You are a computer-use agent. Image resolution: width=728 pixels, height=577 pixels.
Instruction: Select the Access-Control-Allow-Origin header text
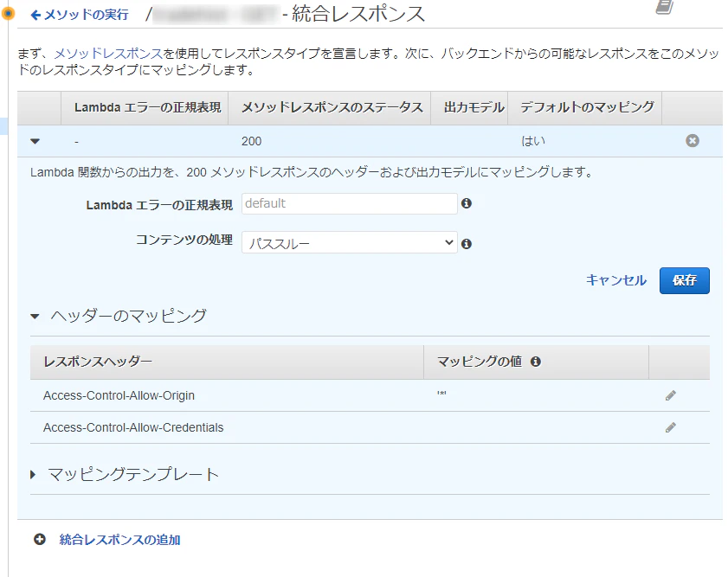pos(119,395)
